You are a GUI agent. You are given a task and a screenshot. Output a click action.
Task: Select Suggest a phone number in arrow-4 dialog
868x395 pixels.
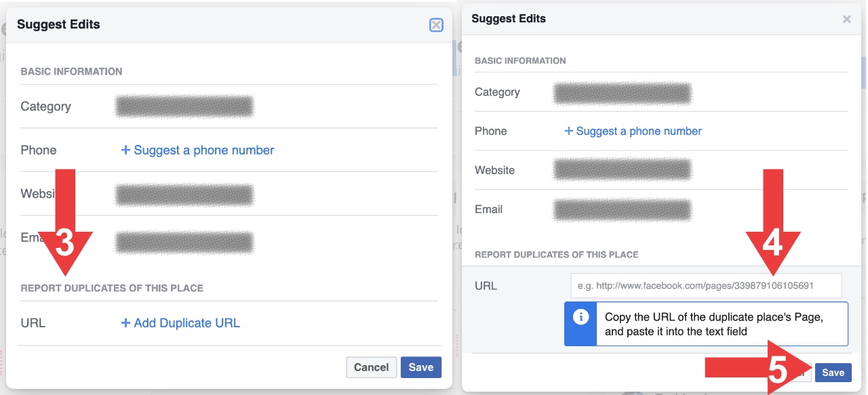[639, 131]
